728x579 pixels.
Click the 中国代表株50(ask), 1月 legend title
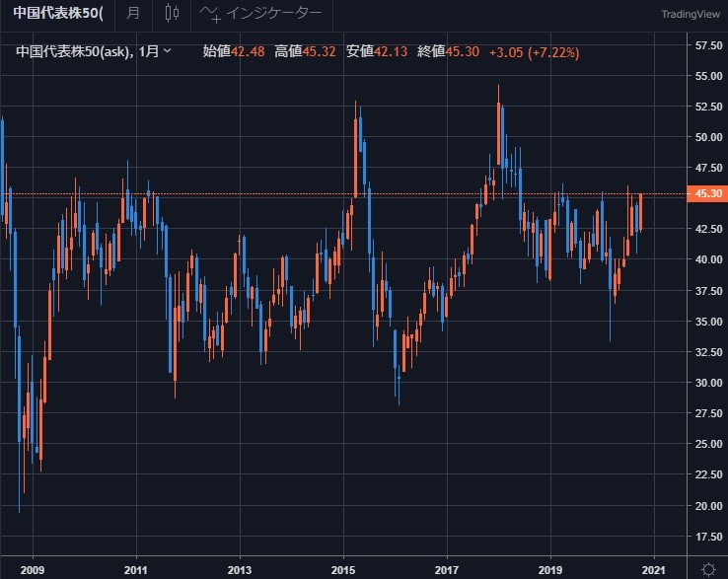click(x=88, y=51)
